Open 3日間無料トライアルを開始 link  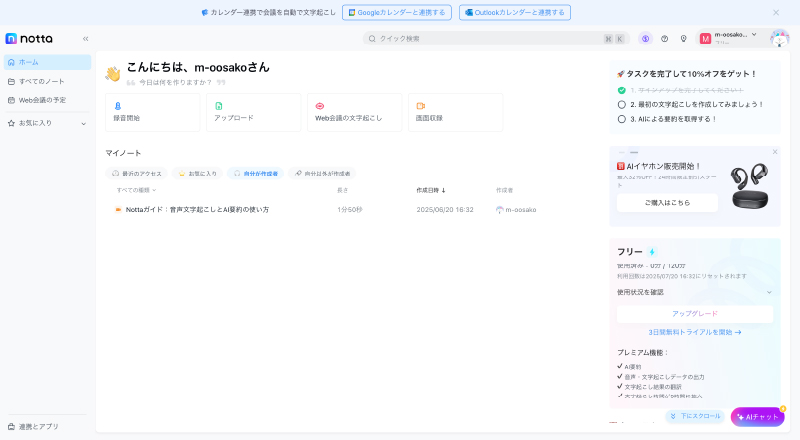[695, 332]
